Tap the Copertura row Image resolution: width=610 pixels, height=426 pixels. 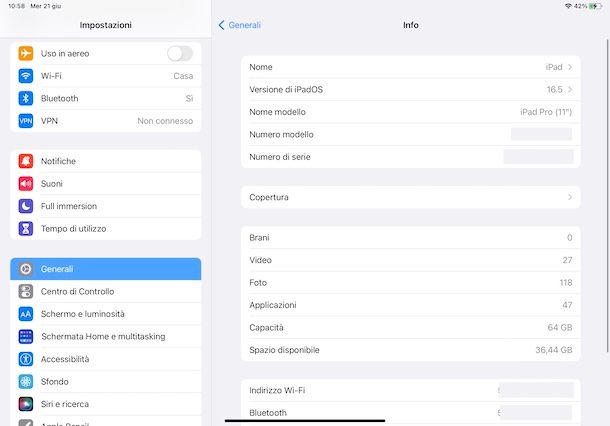point(411,197)
